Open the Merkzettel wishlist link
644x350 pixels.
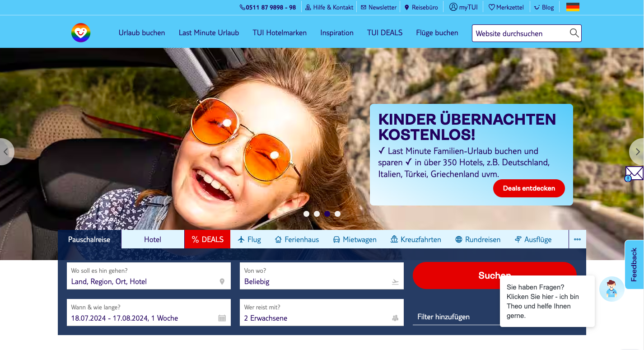pyautogui.click(x=506, y=7)
